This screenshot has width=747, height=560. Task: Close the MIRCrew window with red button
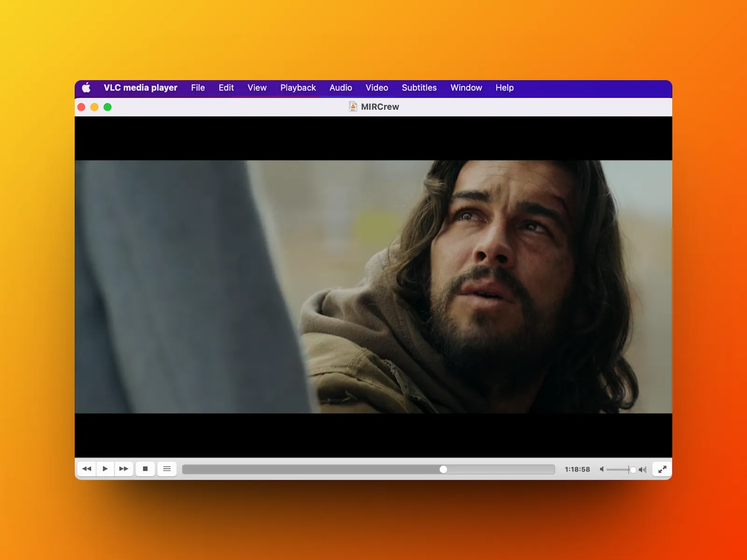pyautogui.click(x=81, y=107)
